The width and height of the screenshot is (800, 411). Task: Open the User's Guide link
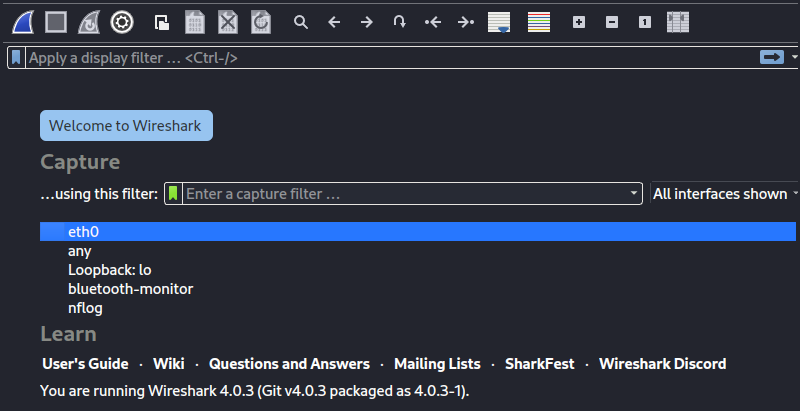85,364
